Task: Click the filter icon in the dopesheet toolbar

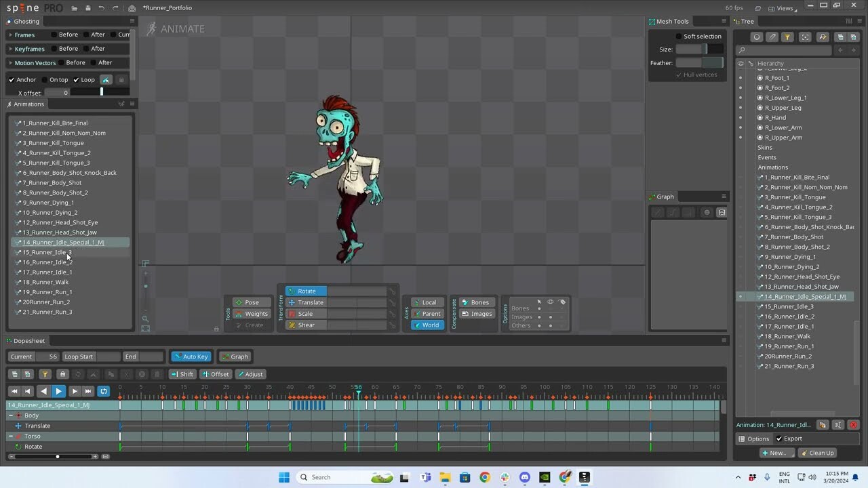Action: 45,373
